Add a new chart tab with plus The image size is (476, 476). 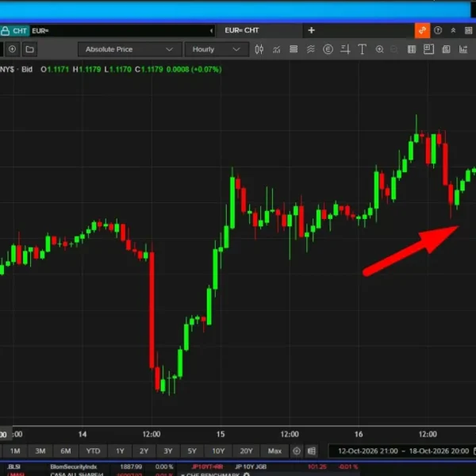pos(311,30)
